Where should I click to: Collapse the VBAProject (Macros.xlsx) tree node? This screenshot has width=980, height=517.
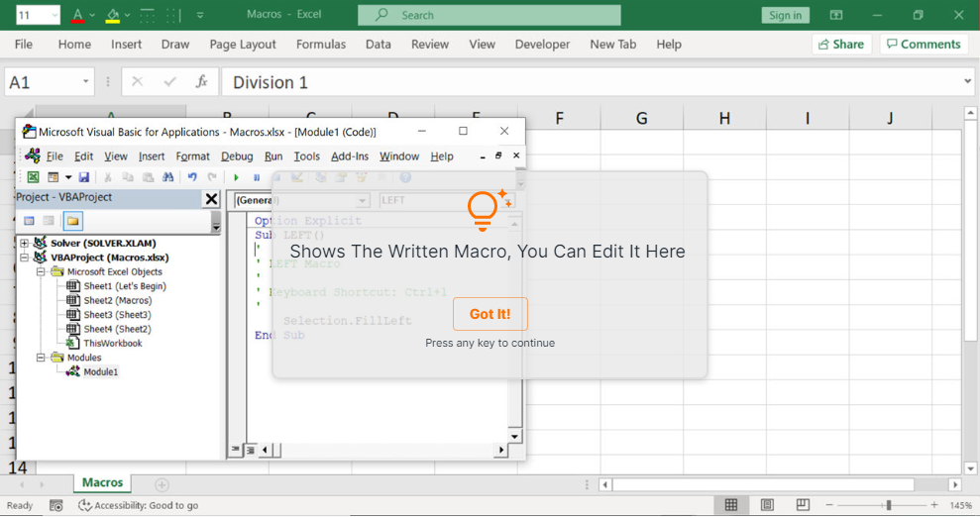pos(25,258)
